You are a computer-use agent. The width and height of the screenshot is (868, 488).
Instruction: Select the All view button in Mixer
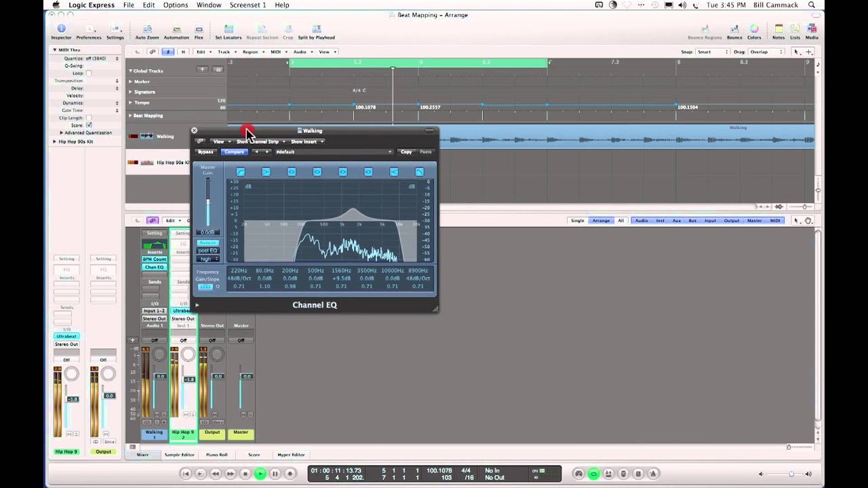tap(620, 220)
